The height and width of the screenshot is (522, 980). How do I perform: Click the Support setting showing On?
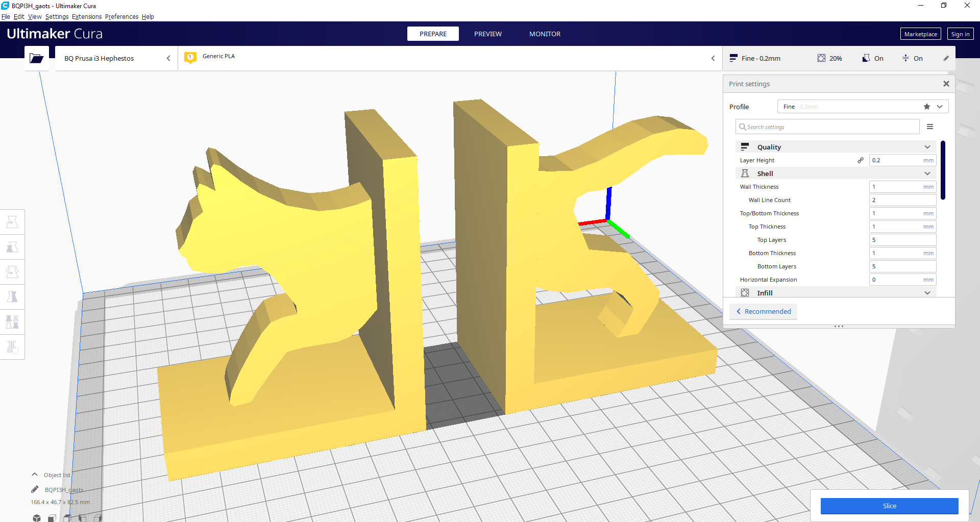(873, 58)
